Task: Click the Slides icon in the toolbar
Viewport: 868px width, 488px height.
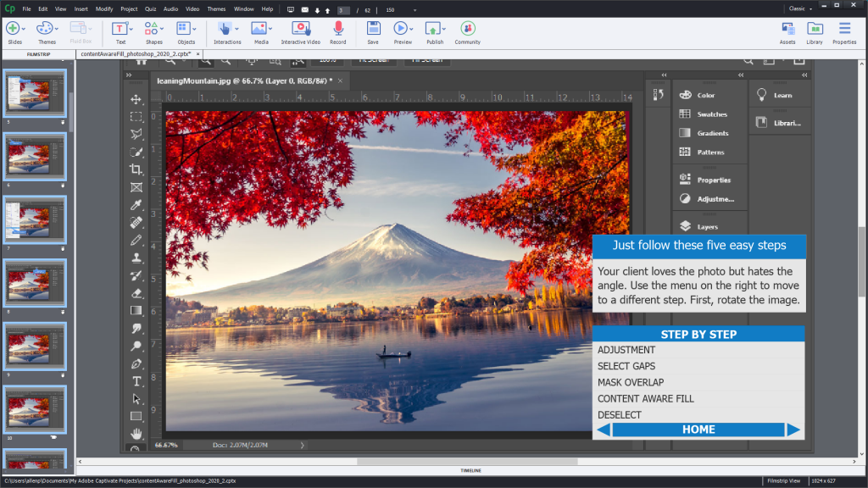Action: [x=14, y=29]
